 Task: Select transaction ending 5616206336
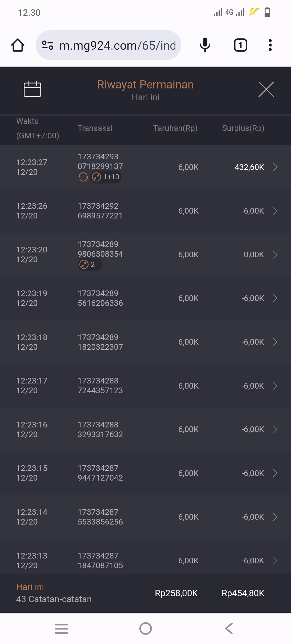tap(100, 298)
